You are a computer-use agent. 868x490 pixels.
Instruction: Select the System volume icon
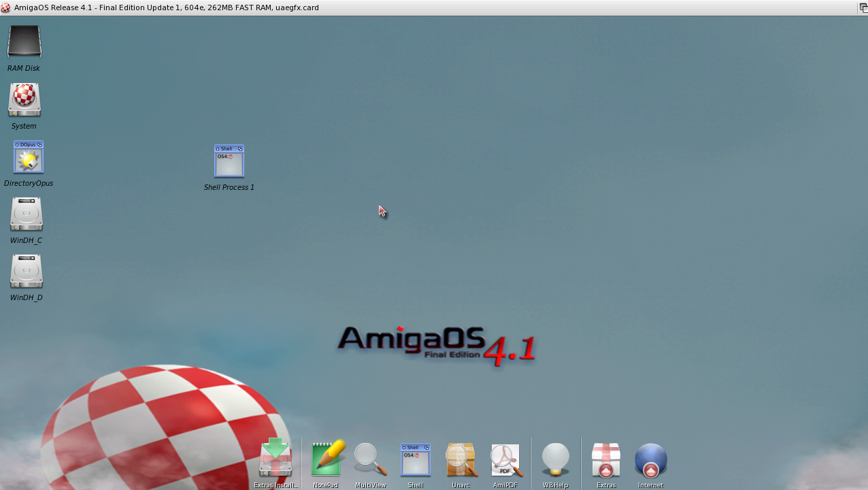[x=24, y=100]
